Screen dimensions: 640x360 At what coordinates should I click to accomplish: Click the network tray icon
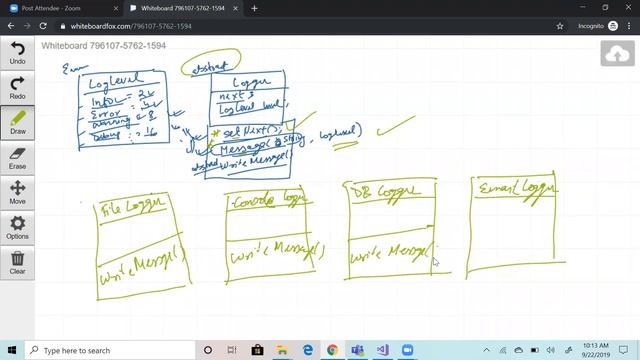coord(503,350)
